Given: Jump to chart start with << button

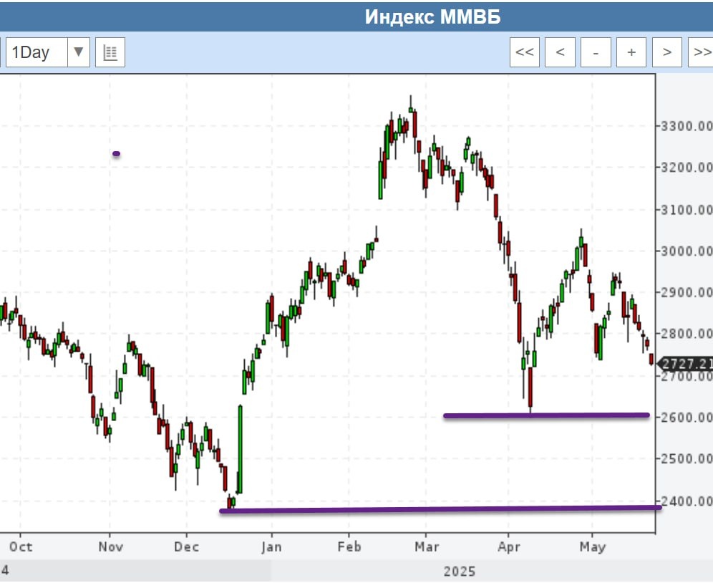Looking at the screenshot, I should [x=524, y=52].
